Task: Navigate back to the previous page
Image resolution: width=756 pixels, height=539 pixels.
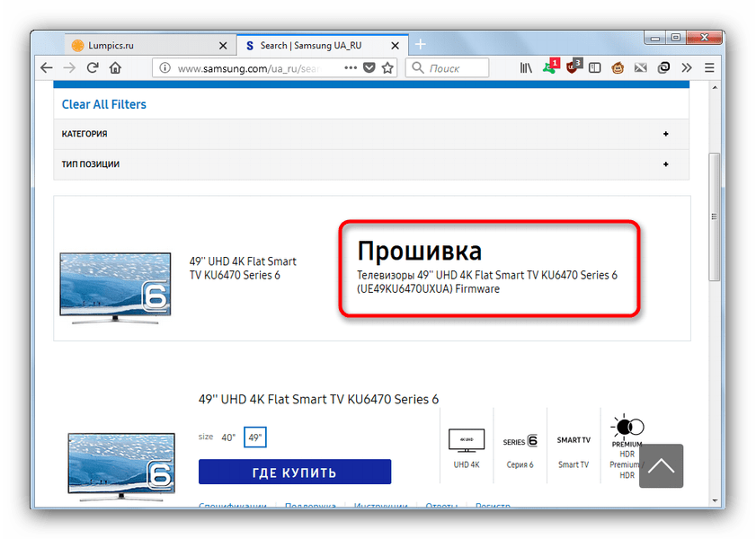Action: [46, 67]
